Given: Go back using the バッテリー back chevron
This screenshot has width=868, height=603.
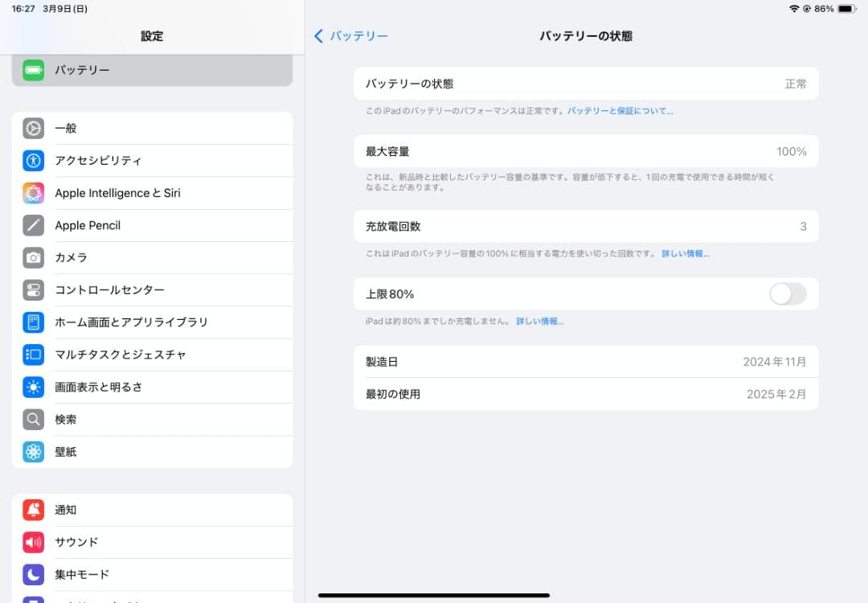Looking at the screenshot, I should click(x=350, y=36).
